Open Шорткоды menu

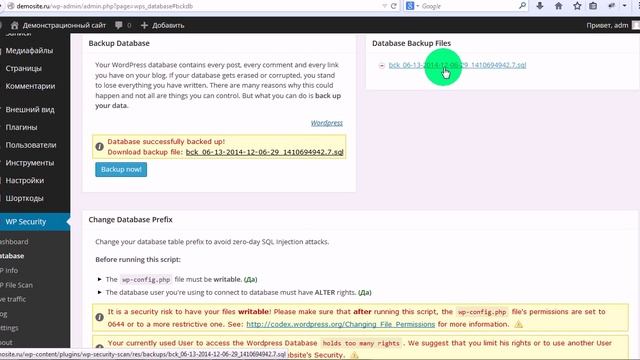tap(24, 198)
